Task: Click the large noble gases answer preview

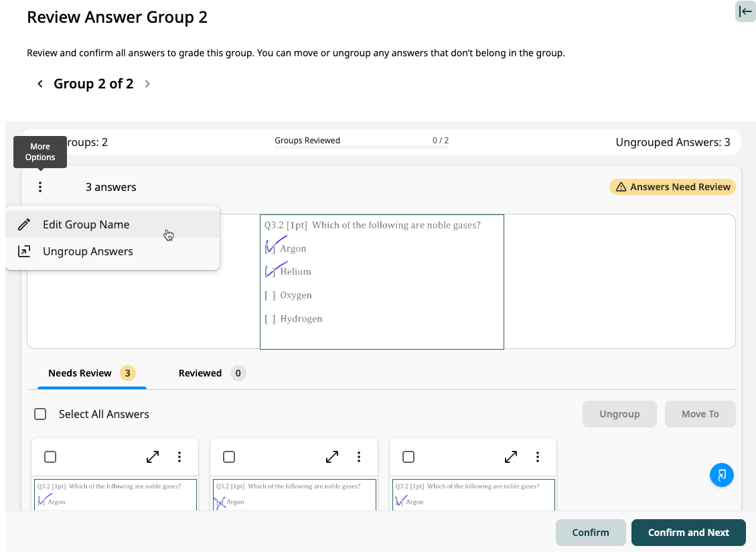Action: click(382, 281)
